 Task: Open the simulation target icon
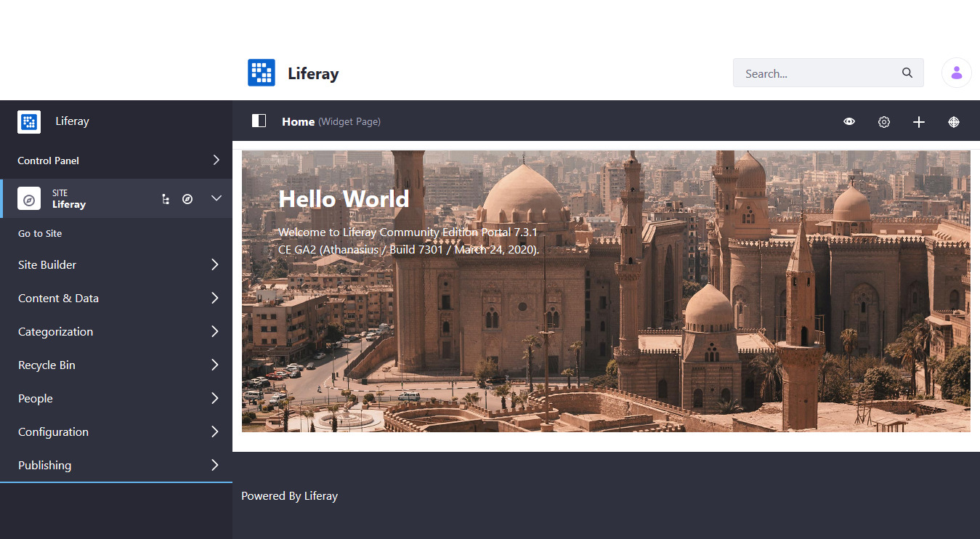[954, 122]
